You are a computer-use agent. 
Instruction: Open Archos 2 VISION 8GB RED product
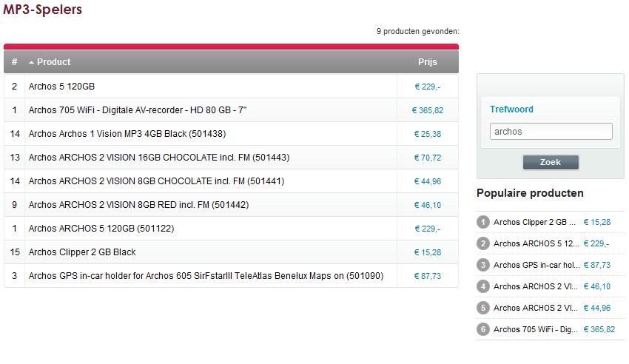[x=138, y=204]
